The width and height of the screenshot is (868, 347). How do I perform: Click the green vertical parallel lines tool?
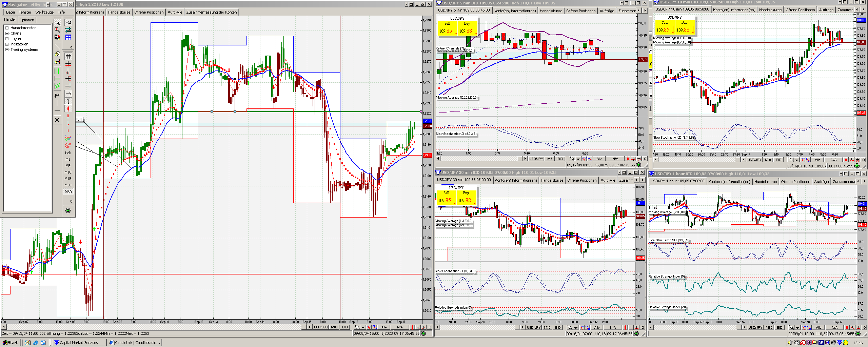coord(57,71)
